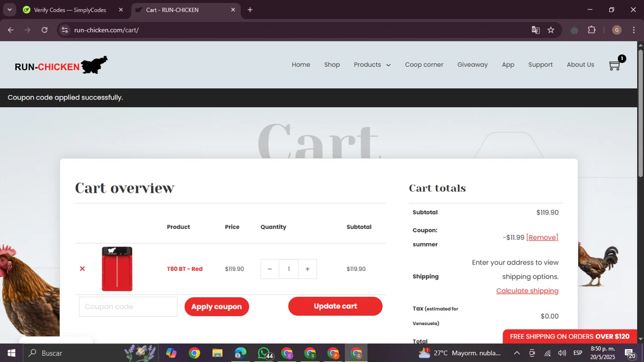Open the weather widget showing 27°C
644x362 pixels.
pyautogui.click(x=459, y=353)
